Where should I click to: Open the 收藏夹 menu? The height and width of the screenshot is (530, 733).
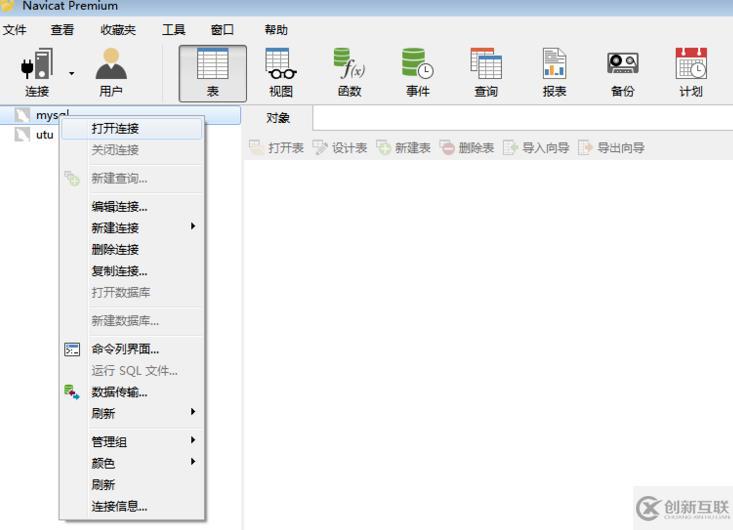[118, 30]
